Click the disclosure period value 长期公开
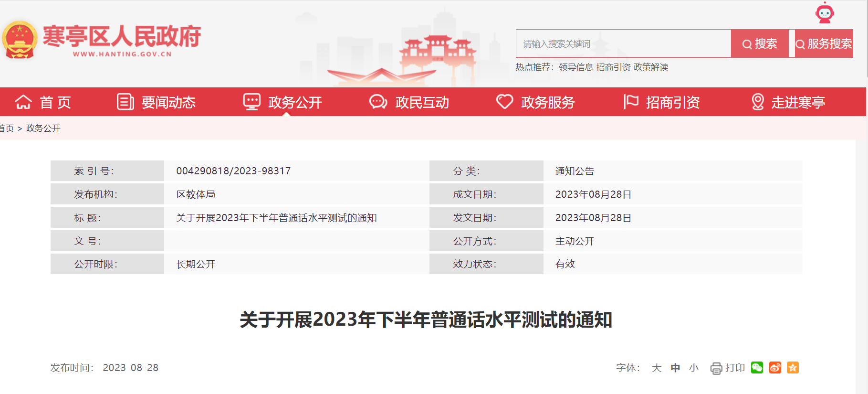 196,264
